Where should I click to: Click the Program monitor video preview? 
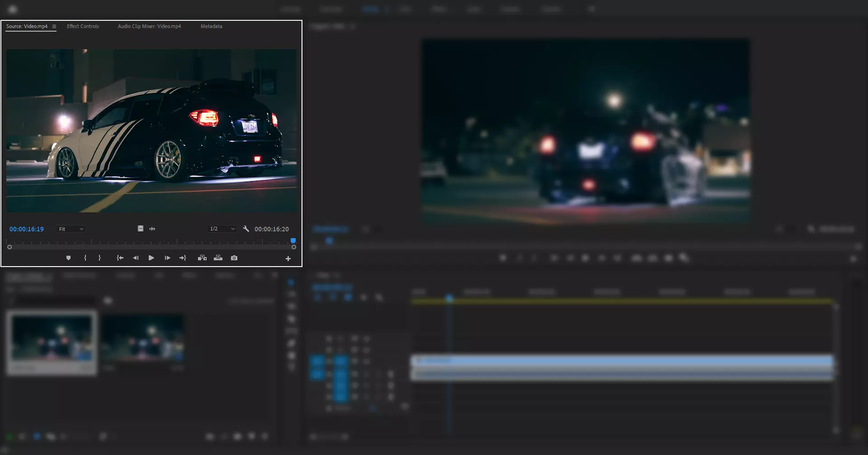585,131
